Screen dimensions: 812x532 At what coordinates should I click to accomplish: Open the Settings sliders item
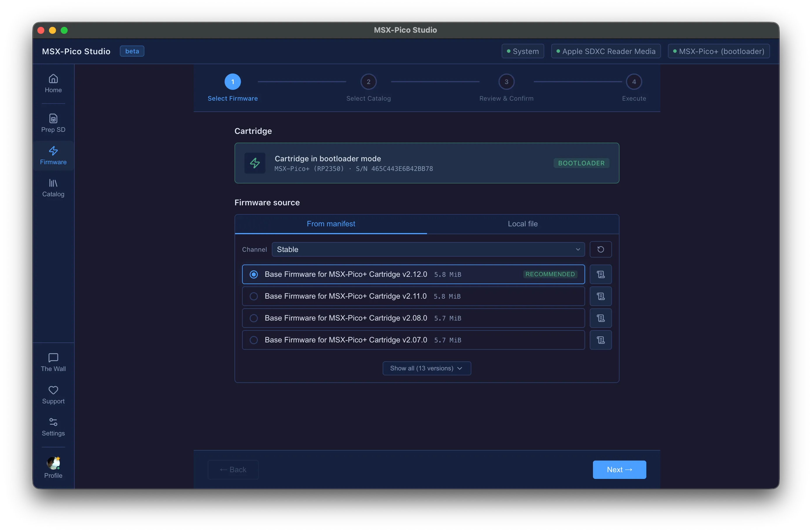click(x=53, y=427)
